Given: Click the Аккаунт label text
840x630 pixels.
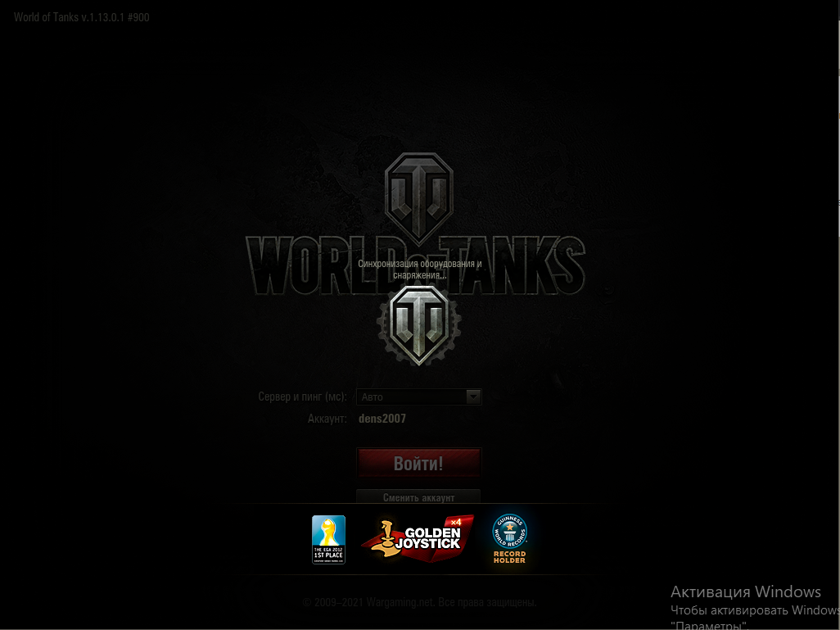Looking at the screenshot, I should tap(327, 419).
